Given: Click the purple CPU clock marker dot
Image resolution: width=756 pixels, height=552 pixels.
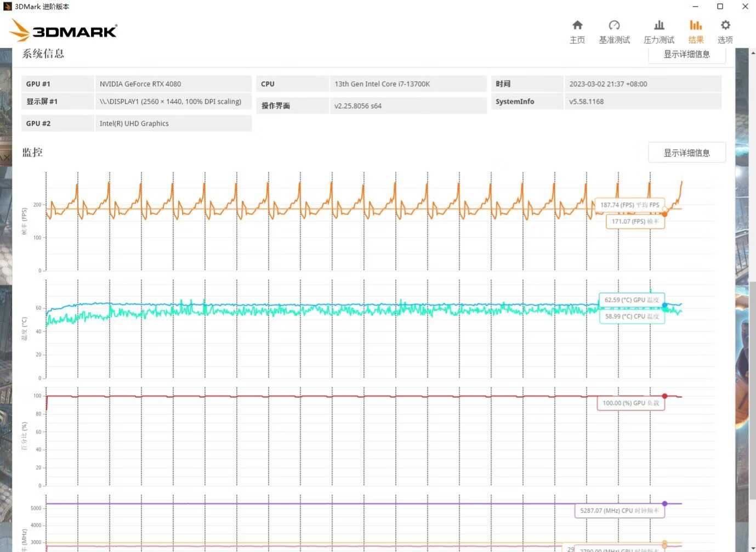Looking at the screenshot, I should tap(664, 503).
